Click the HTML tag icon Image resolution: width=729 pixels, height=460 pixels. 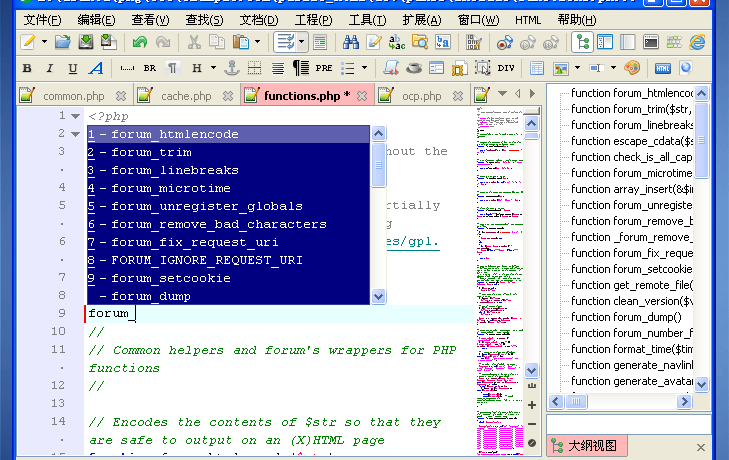click(663, 68)
